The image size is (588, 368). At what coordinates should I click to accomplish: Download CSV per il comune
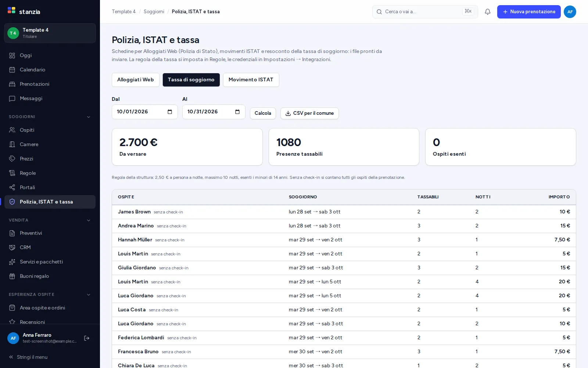(309, 113)
